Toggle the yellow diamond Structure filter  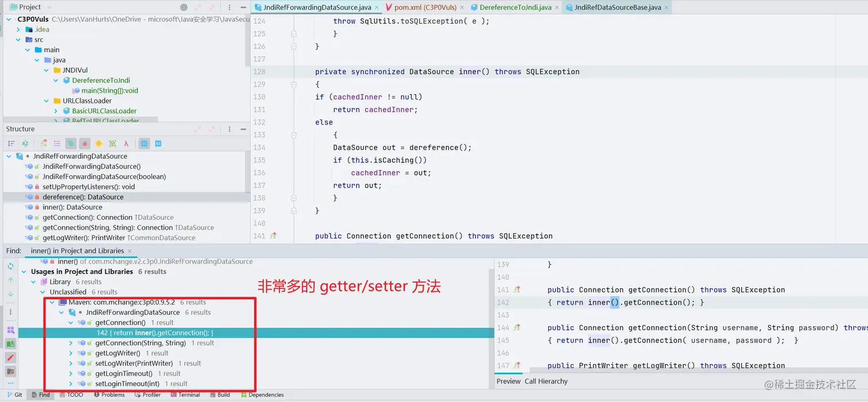[x=99, y=144]
